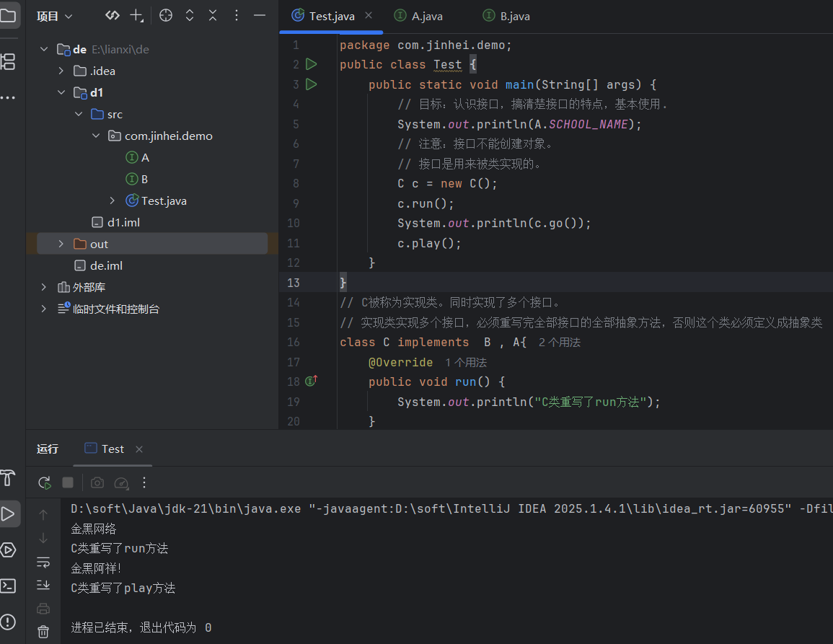Click SCHOOL_NAME constant on line 5
833x644 pixels.
coord(588,124)
